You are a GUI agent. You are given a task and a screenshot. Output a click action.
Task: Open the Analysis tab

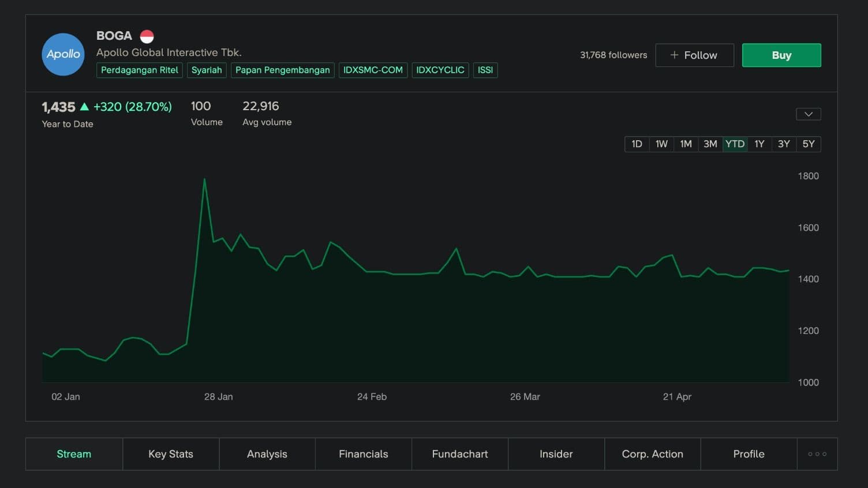coord(267,454)
